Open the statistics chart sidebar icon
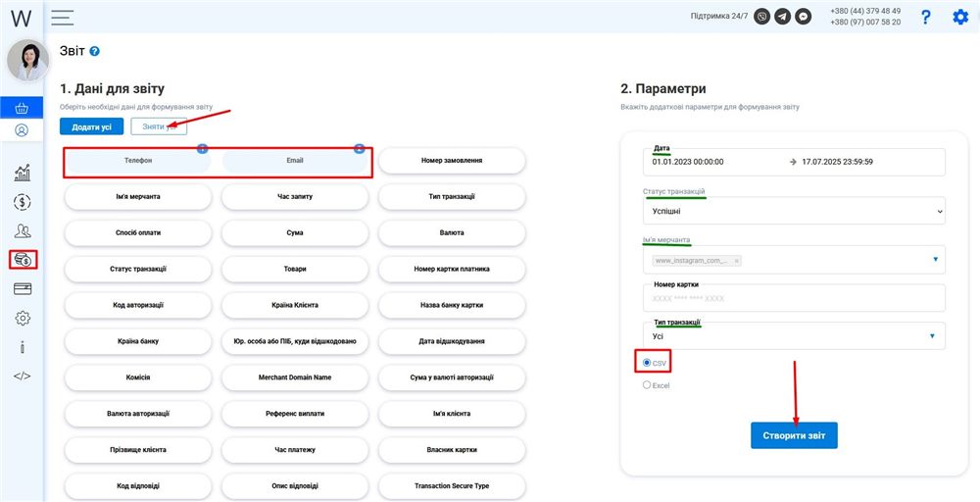 (22, 173)
